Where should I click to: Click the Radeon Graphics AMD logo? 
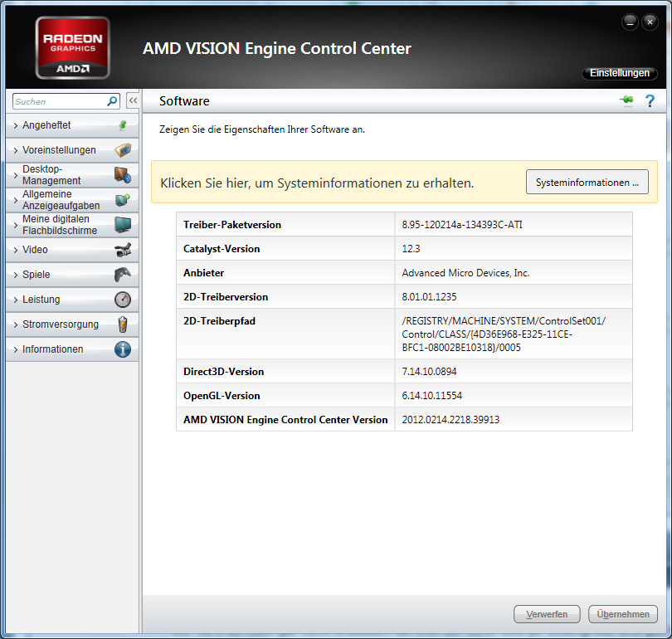pos(73,47)
